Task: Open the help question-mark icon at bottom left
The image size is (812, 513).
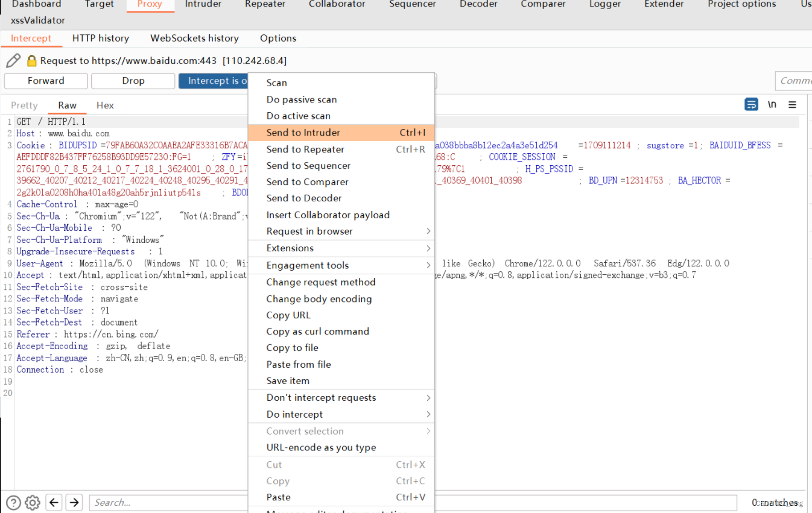Action: [13, 502]
